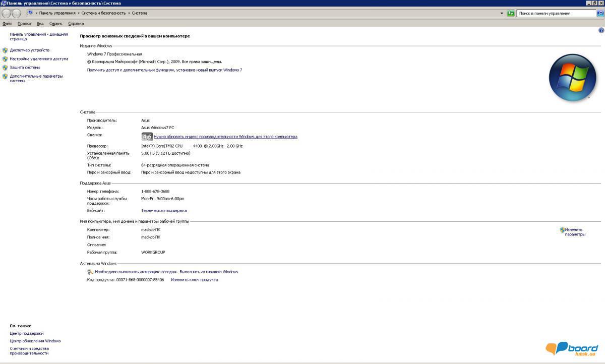This screenshot has width=605, height=364.
Task: Click the magnifier search icon
Action: point(600,14)
